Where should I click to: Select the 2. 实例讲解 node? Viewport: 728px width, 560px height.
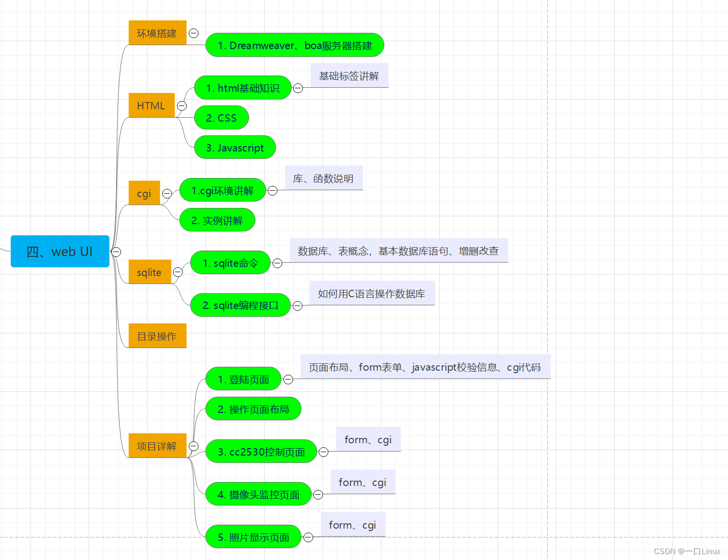coord(217,220)
